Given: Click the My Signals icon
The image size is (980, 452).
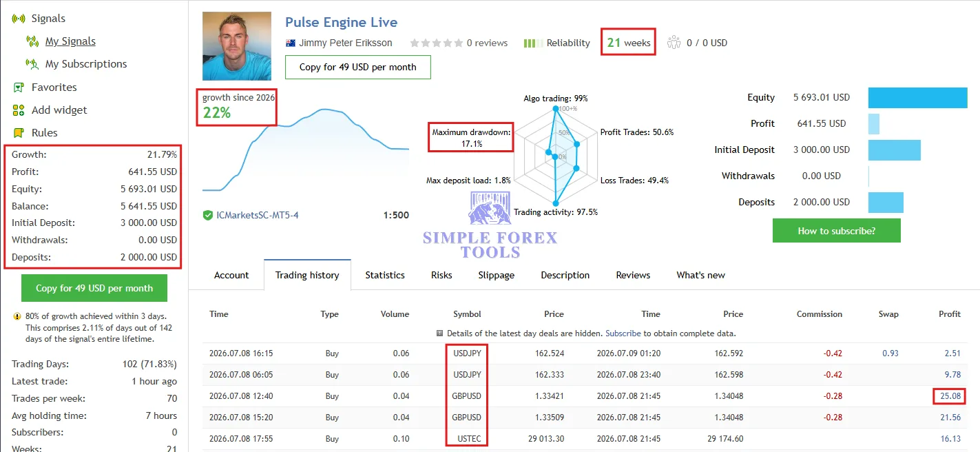Looking at the screenshot, I should (x=32, y=41).
